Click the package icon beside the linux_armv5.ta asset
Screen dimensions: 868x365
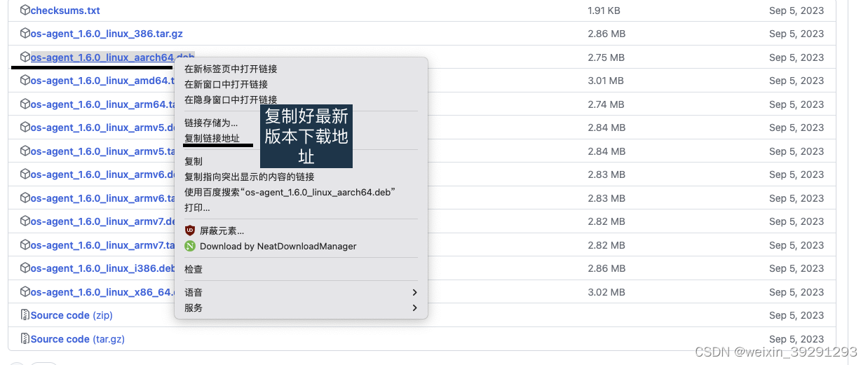coord(25,151)
